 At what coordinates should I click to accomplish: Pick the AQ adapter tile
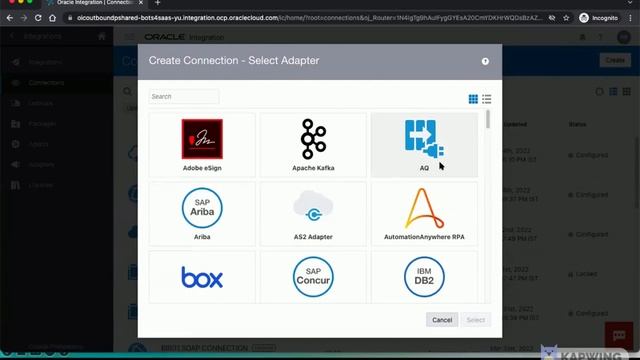click(424, 145)
